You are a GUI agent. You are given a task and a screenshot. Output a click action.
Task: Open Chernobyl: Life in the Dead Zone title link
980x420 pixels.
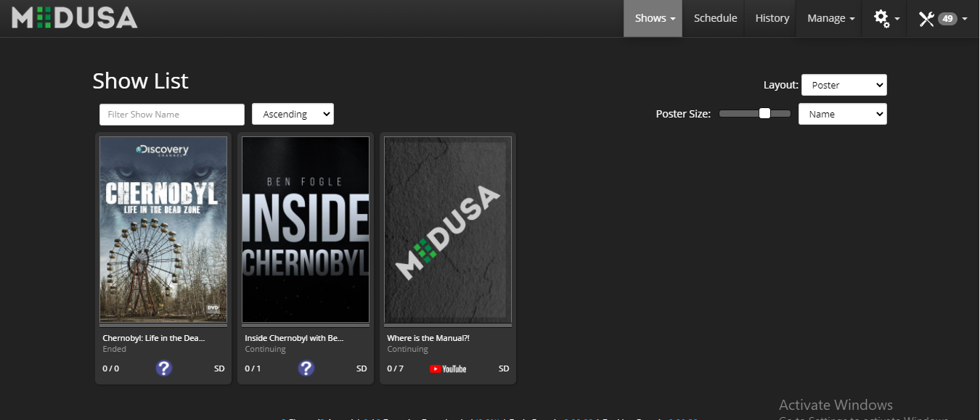coord(153,338)
